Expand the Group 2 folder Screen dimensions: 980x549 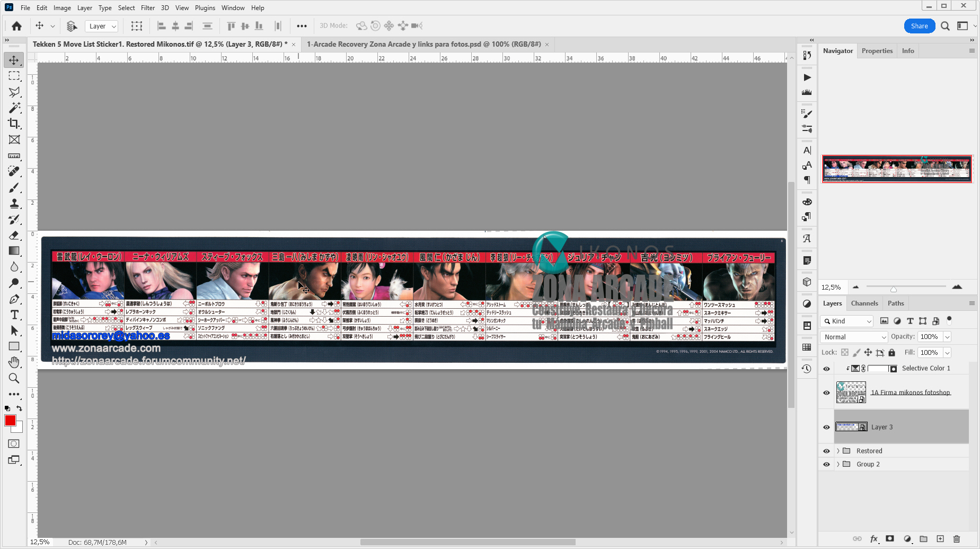click(x=838, y=464)
